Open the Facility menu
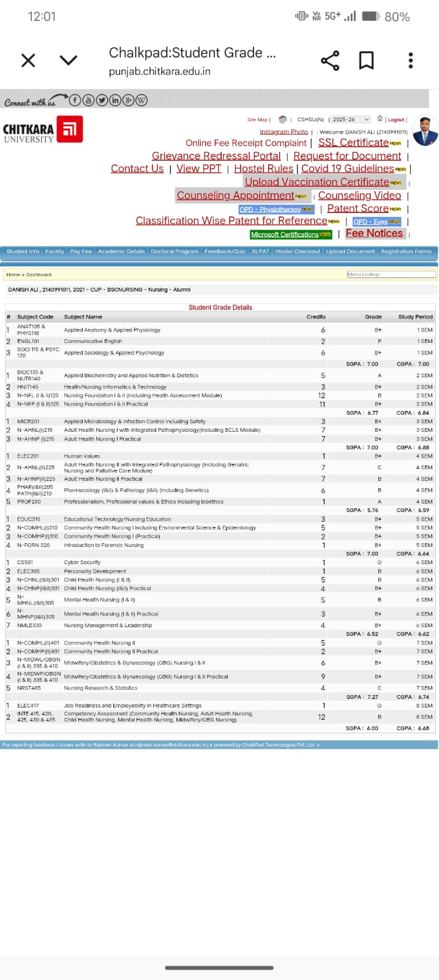 pos(54,251)
